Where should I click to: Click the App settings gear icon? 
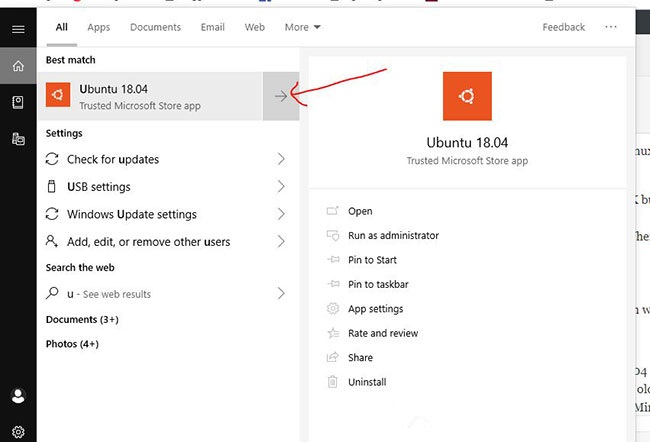[333, 309]
